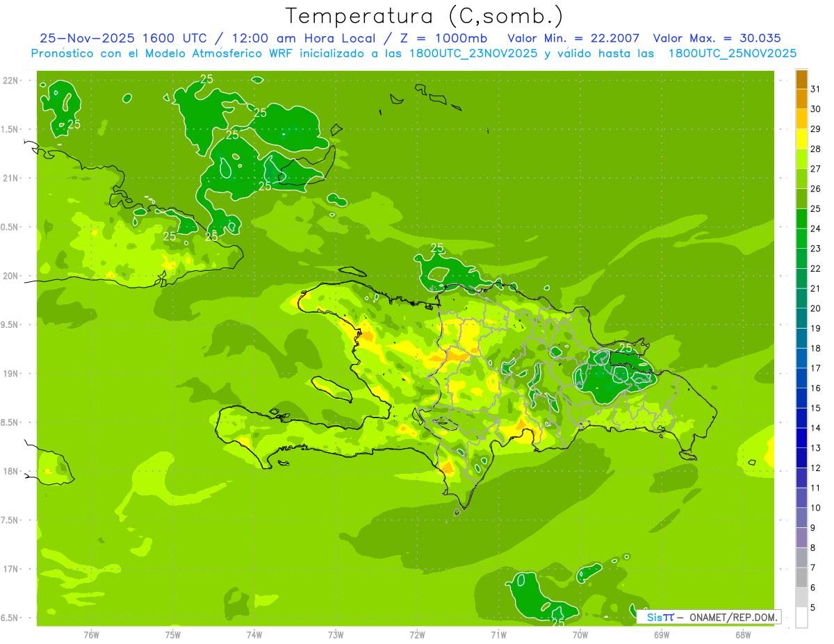Click the 1.5N latitude tick label

tap(10, 129)
